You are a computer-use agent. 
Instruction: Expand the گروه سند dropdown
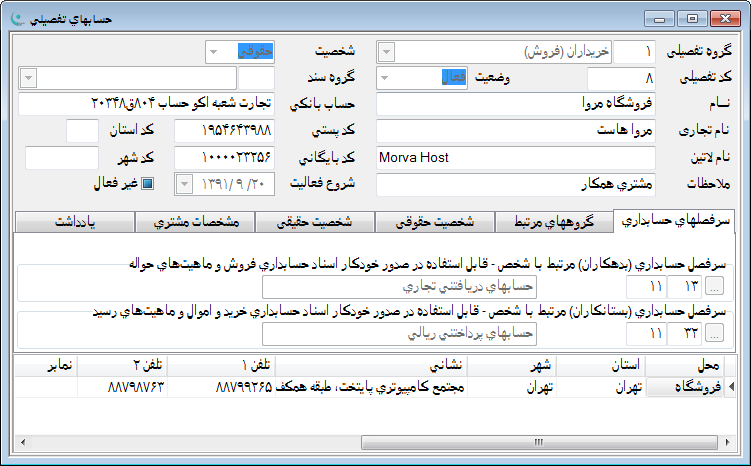point(27,78)
